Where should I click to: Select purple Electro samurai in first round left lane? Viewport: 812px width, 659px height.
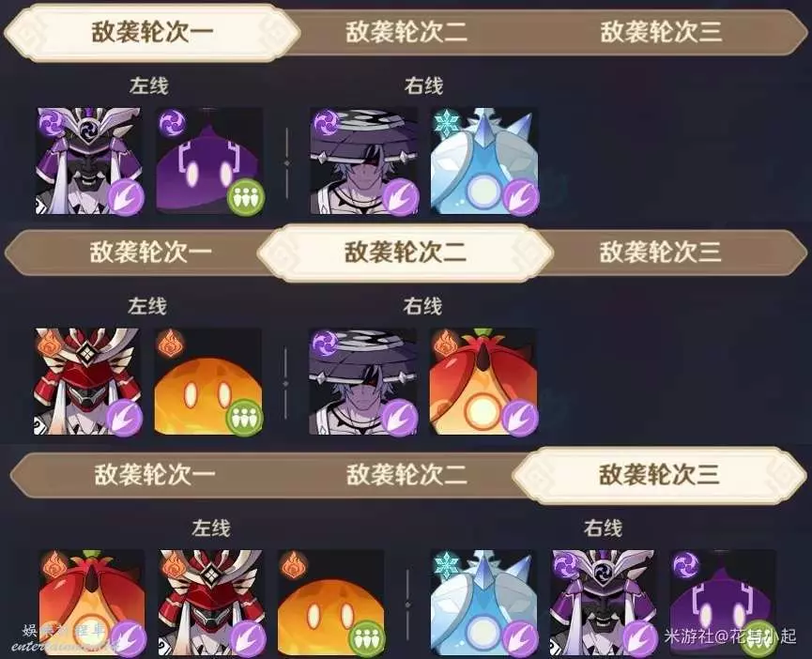88,161
